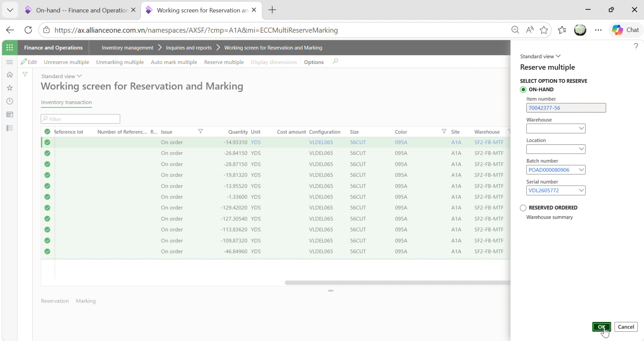644x341 pixels.
Task: Open the tab search dropdown arrow
Action: click(10, 10)
